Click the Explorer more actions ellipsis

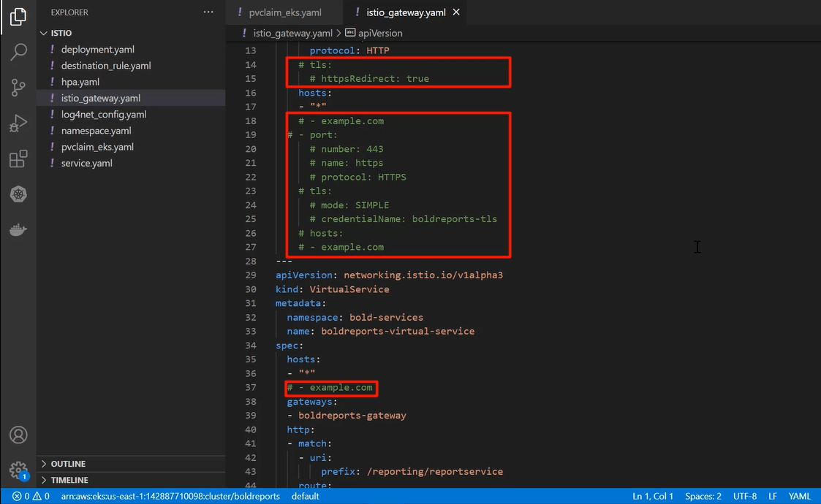[209, 12]
